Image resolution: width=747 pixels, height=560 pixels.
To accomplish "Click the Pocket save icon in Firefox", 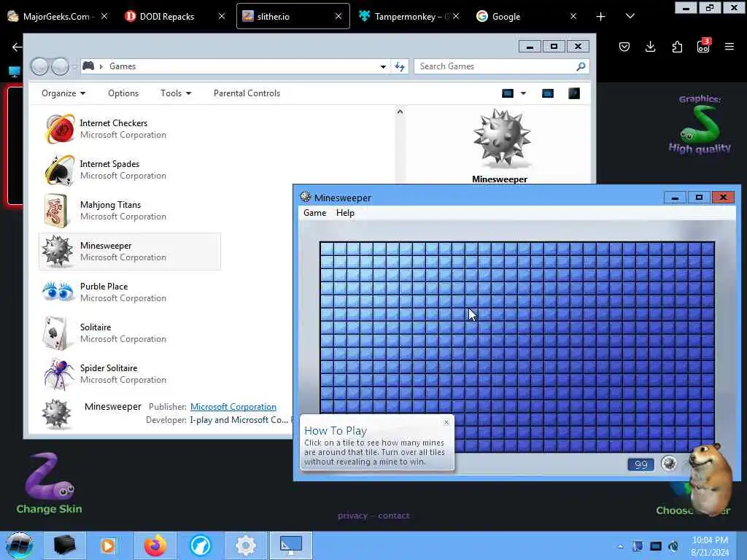I will 624,47.
